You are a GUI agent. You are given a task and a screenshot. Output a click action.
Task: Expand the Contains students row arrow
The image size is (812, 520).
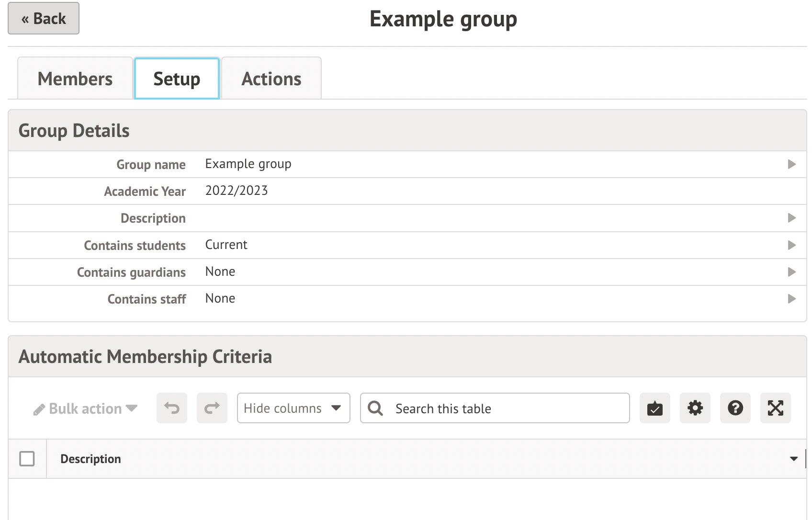click(x=791, y=245)
